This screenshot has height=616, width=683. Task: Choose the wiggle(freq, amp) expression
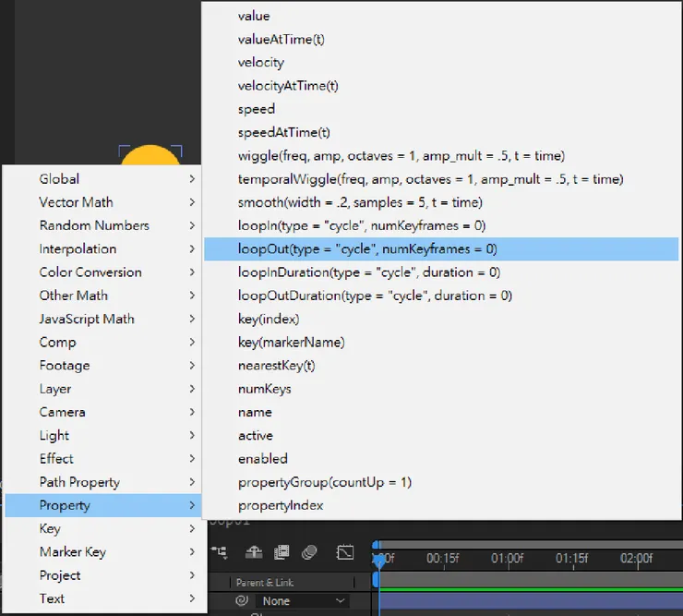pyautogui.click(x=401, y=155)
